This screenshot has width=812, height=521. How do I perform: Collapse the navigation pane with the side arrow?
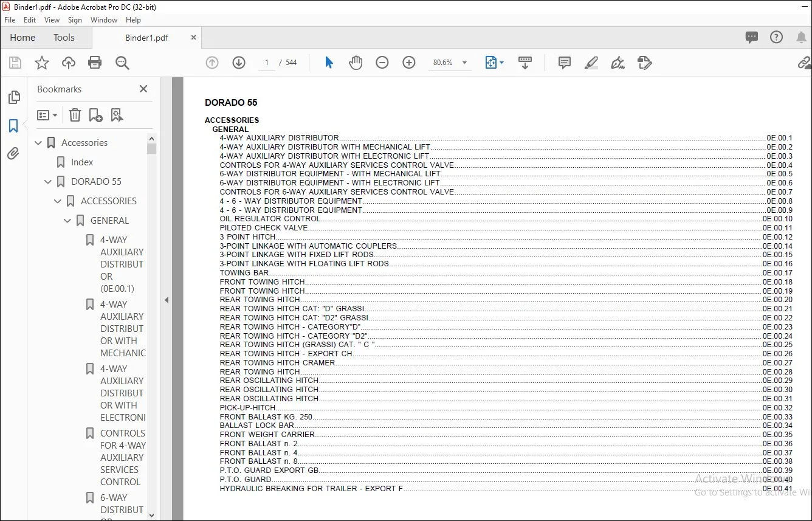167,300
